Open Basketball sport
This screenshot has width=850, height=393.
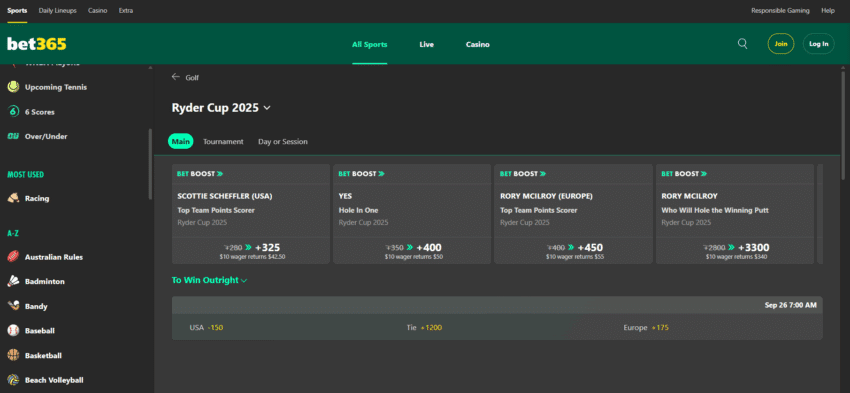click(43, 356)
